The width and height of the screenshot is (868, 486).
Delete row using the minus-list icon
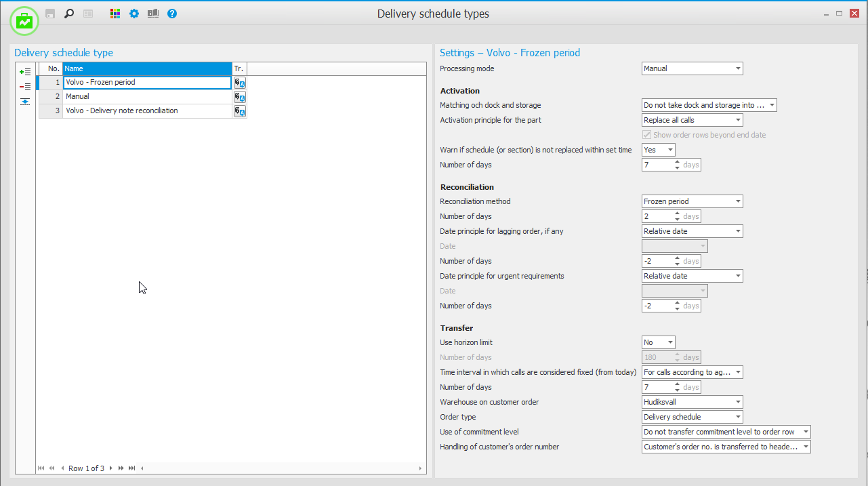click(25, 87)
